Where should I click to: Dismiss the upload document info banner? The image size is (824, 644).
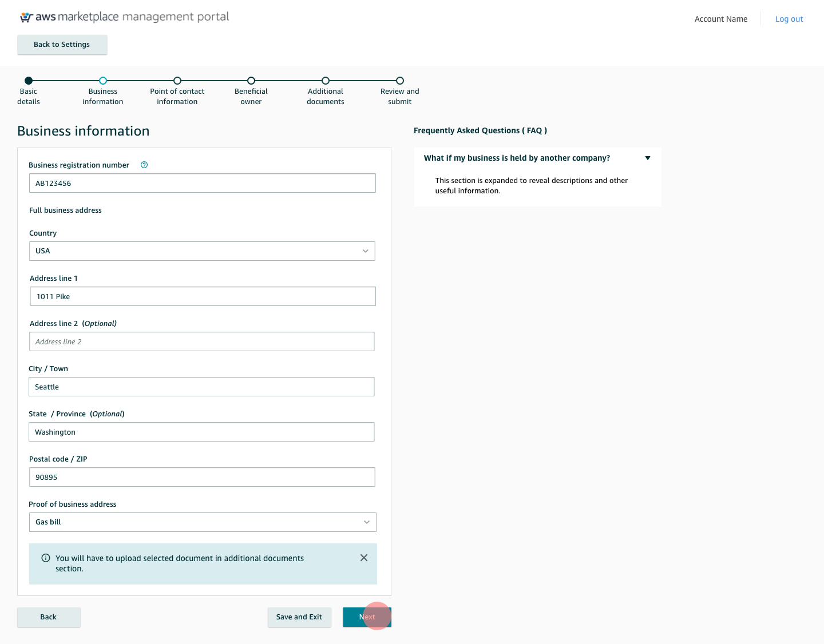[364, 558]
